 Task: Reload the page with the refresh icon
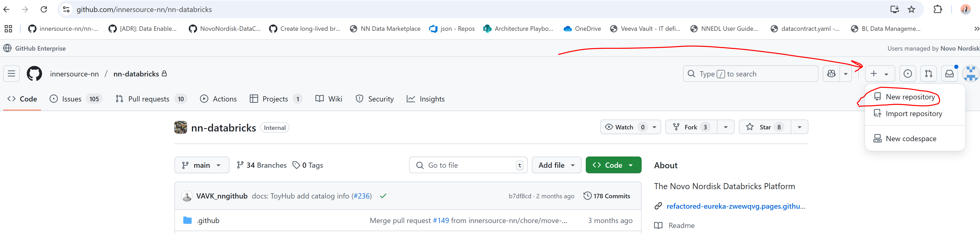click(44, 9)
